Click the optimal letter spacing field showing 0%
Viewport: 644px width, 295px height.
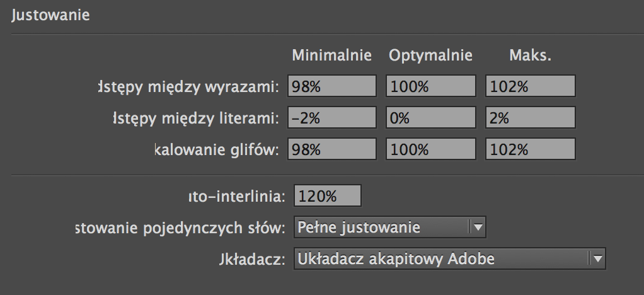tap(431, 117)
